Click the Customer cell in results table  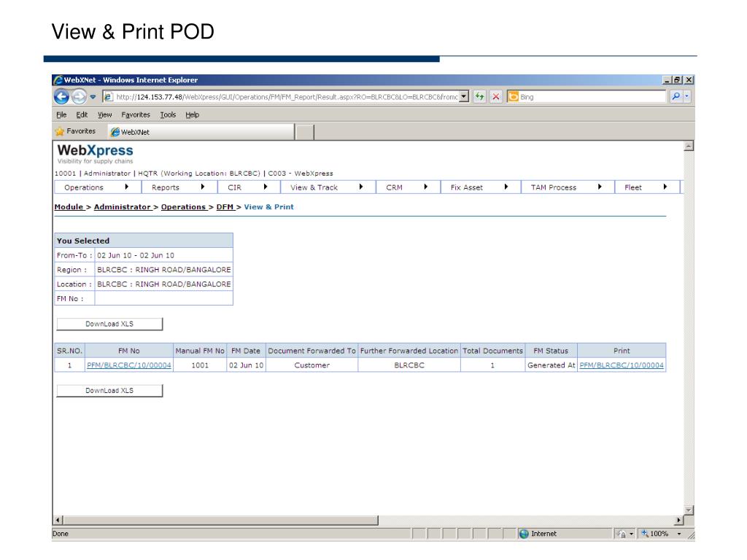[312, 365]
